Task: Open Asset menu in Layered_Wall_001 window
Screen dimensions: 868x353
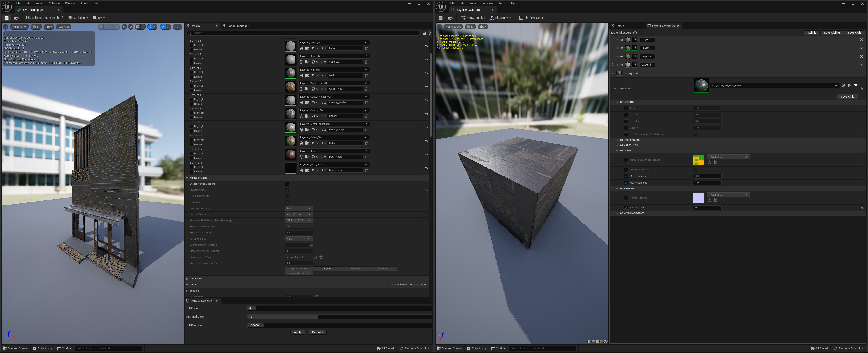Action: click(x=473, y=3)
